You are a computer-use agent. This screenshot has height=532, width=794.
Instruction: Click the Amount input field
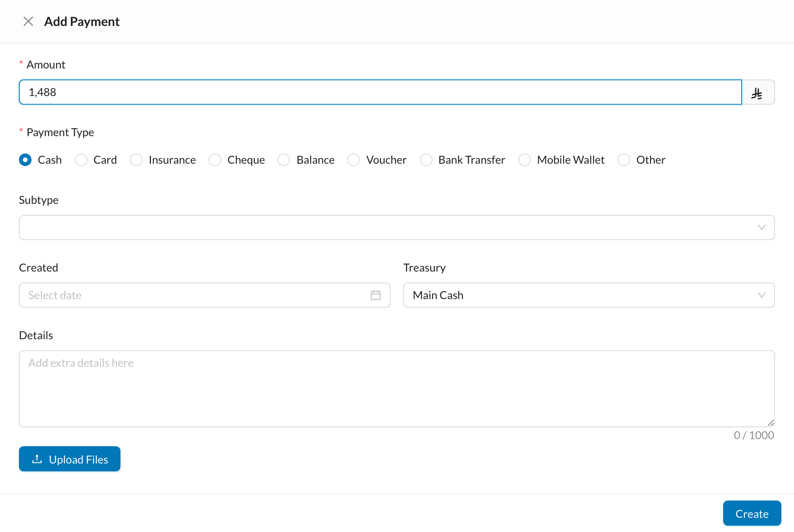pyautogui.click(x=380, y=92)
